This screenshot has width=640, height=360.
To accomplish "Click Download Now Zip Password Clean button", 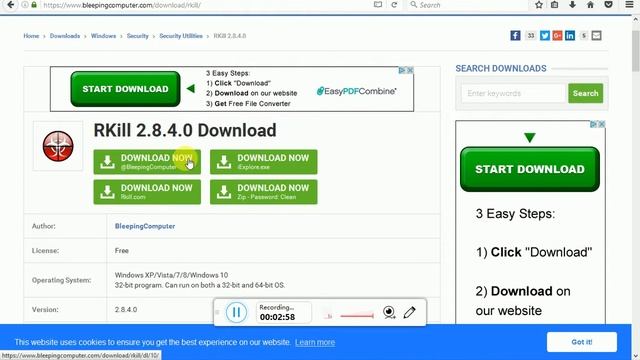I will (264, 192).
